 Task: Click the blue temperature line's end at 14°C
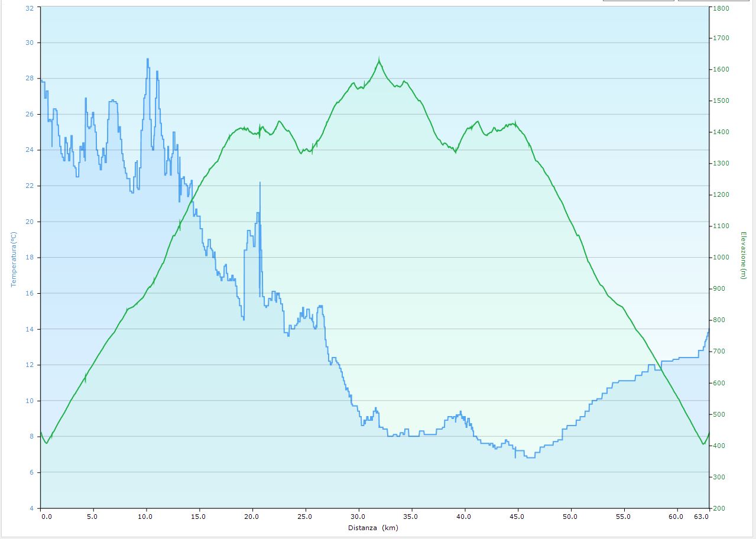pyautogui.click(x=708, y=329)
